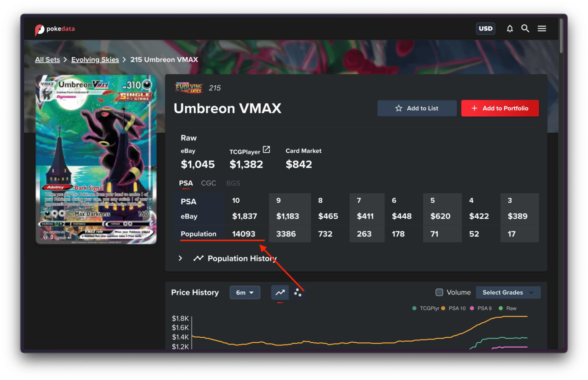The width and height of the screenshot is (588, 380).
Task: Switch to scatter plot view
Action: pyautogui.click(x=298, y=293)
